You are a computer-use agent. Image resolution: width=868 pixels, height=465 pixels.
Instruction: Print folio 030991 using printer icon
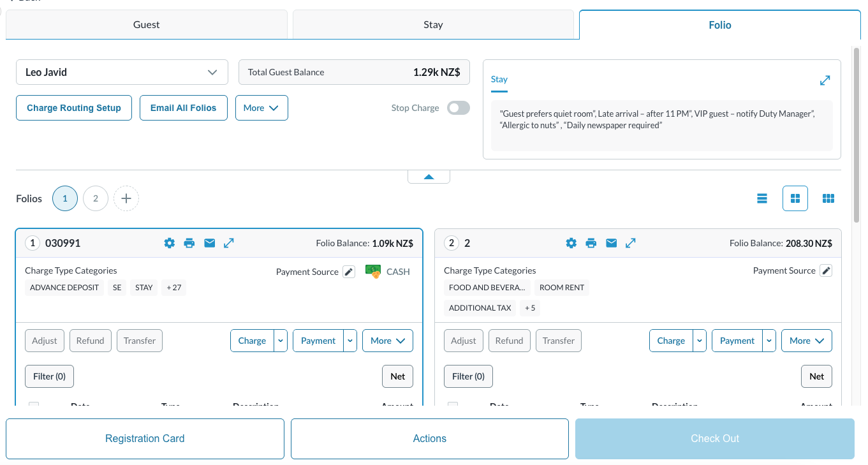point(189,243)
